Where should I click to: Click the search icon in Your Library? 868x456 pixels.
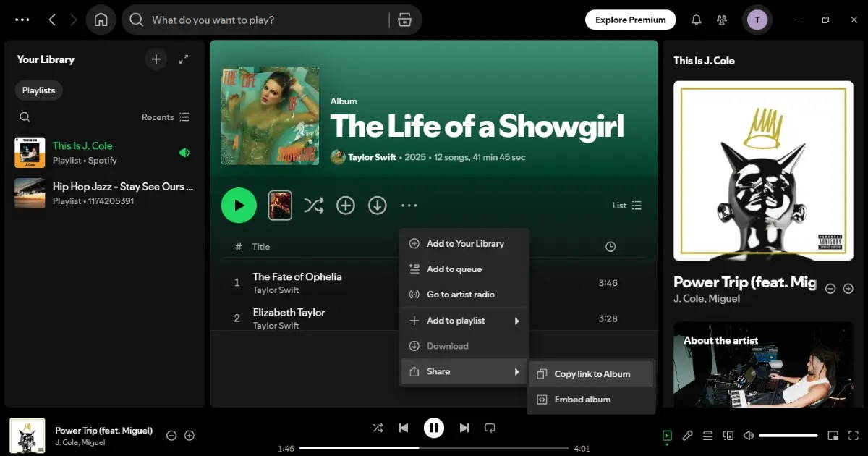25,117
